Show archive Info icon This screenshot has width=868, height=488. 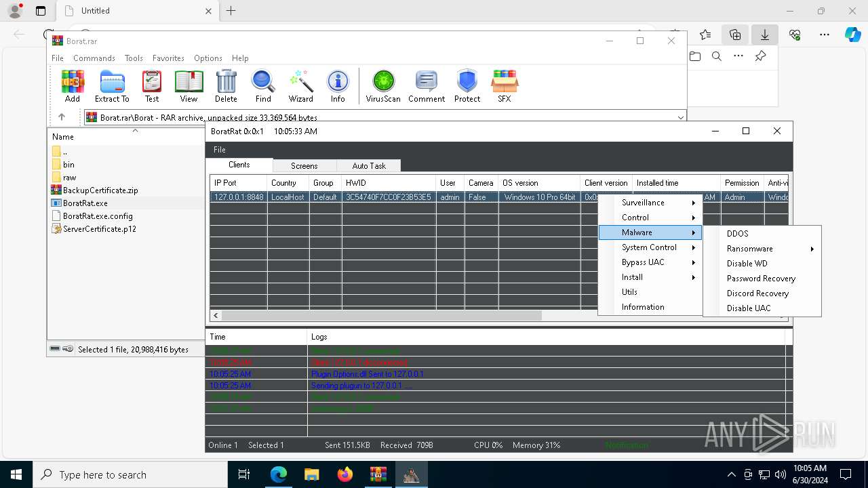338,86
